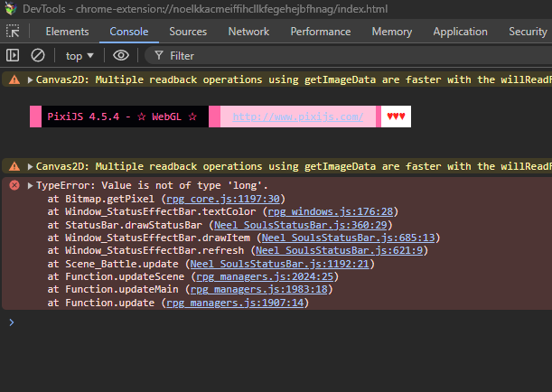Open the pixijs.com link
552x392 pixels.
click(x=298, y=117)
